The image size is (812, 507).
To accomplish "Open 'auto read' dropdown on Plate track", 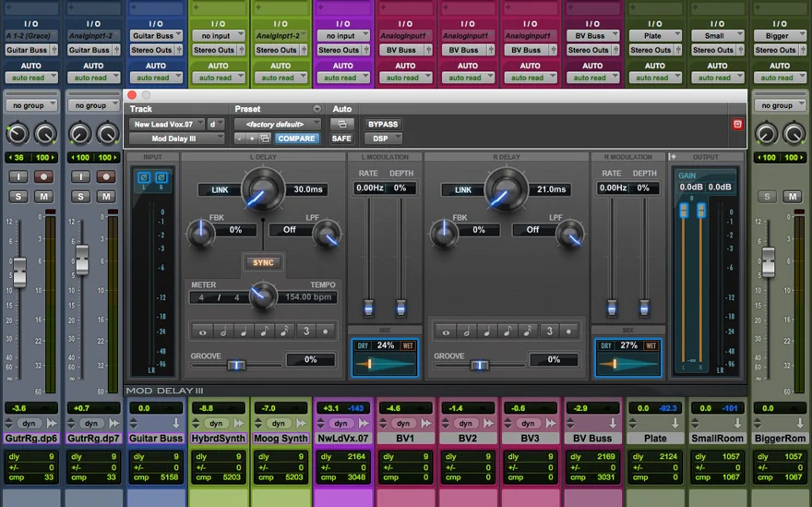I will click(x=654, y=78).
